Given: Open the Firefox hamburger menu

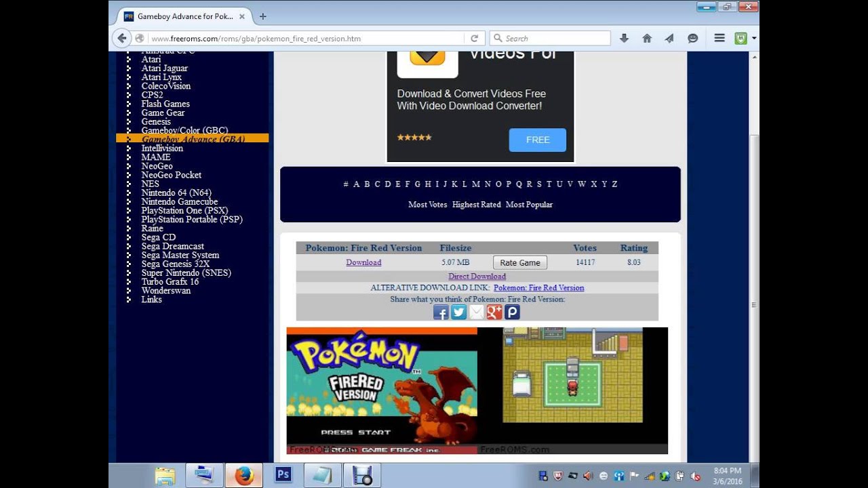Looking at the screenshot, I should 719,39.
